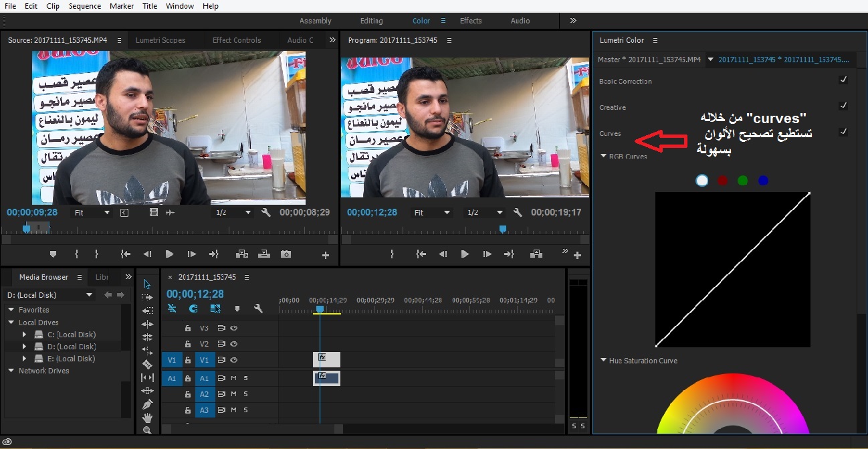The height and width of the screenshot is (449, 868).
Task: Click Export Frame camera icon in Source monitor
Action: click(286, 254)
